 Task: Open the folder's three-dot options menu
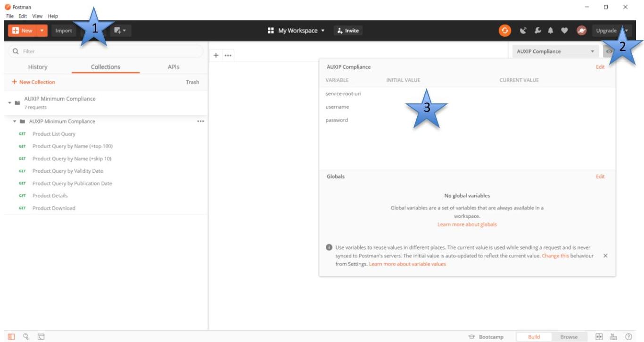tap(201, 121)
